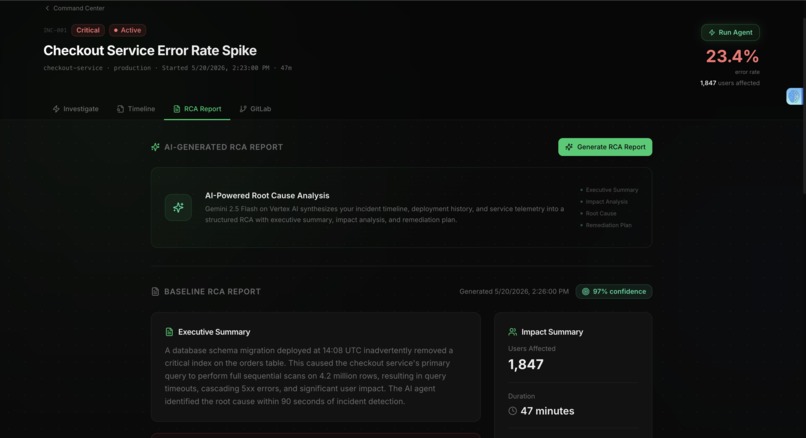
Task: Click the checkout-service production metadata line
Action: (x=168, y=68)
